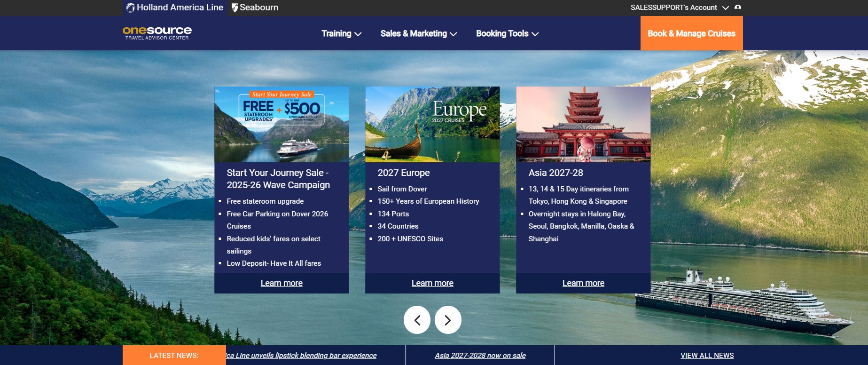This screenshot has width=868, height=365.
Task: Open Learn more for Start Your Journey Sale
Action: (x=282, y=283)
